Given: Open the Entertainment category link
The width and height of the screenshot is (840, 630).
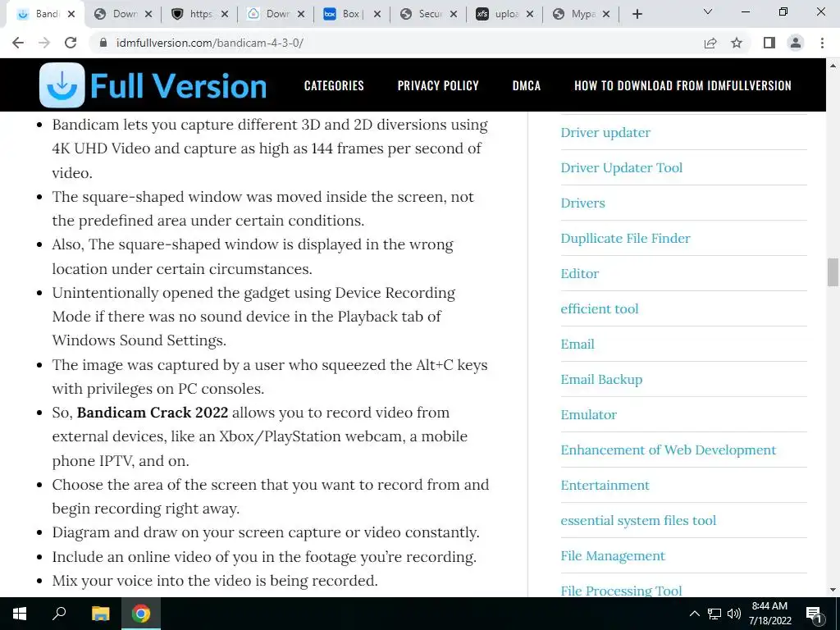Looking at the screenshot, I should (x=605, y=486).
